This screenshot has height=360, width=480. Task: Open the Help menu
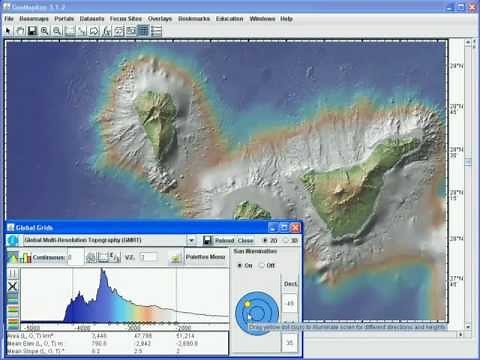286,19
